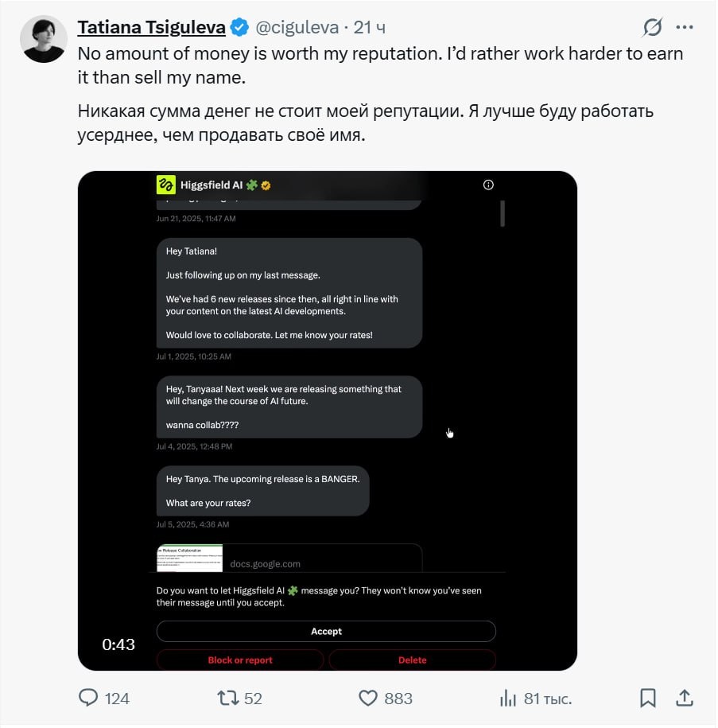Open replies with the comment bubble icon

tap(87, 698)
